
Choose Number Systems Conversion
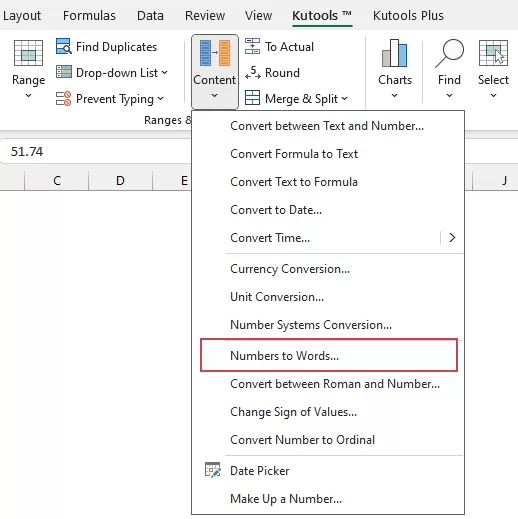[328, 325]
